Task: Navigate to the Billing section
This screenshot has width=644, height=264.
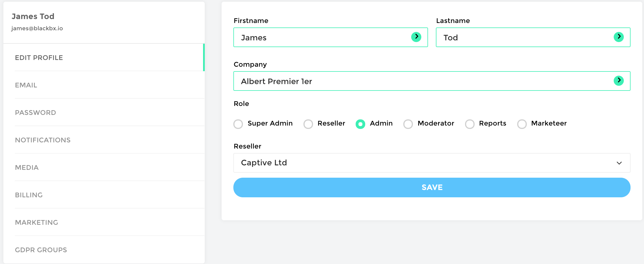Action: point(29,195)
